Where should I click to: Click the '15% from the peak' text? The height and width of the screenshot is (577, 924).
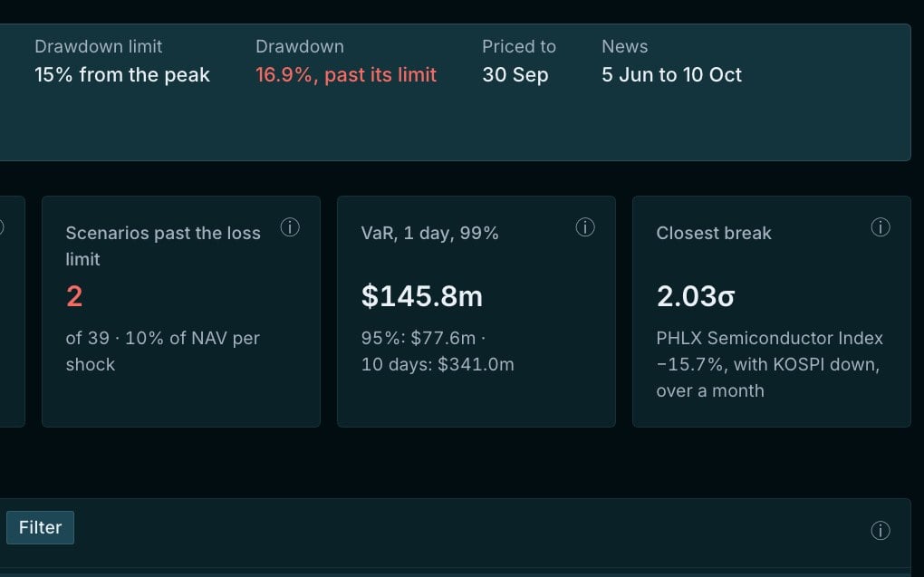(x=122, y=75)
